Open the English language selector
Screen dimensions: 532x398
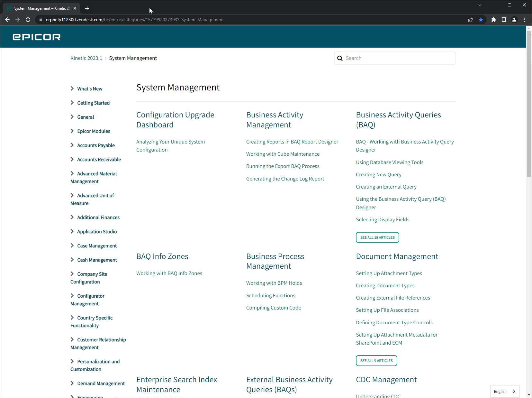coord(505,392)
